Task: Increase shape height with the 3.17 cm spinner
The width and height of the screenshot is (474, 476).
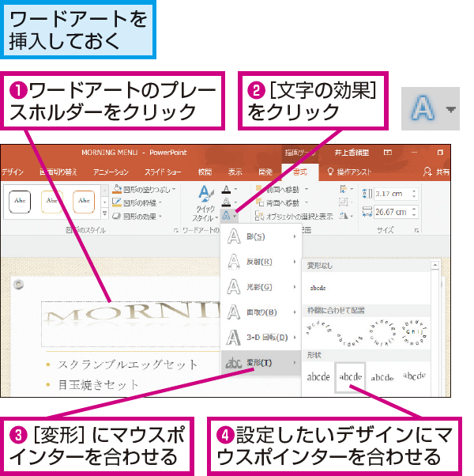Action: (414, 191)
